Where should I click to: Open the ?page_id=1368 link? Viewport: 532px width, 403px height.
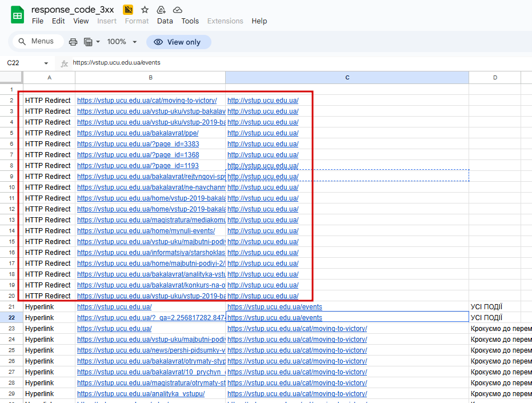click(138, 155)
